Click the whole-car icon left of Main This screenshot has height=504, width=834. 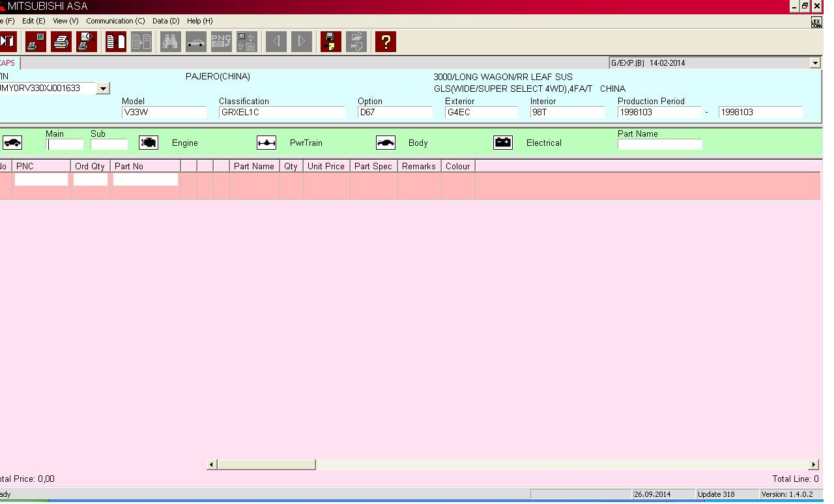(x=12, y=143)
